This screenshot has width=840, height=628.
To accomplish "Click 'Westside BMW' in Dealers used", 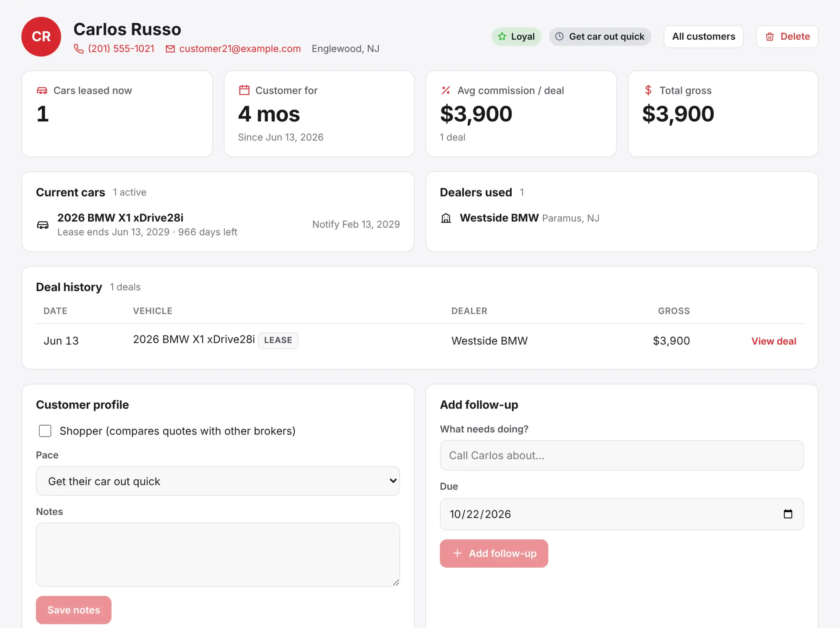I will tap(499, 218).
